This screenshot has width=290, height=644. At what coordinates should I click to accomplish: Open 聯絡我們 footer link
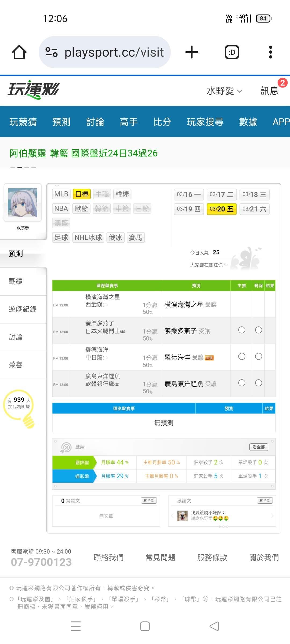click(x=108, y=558)
